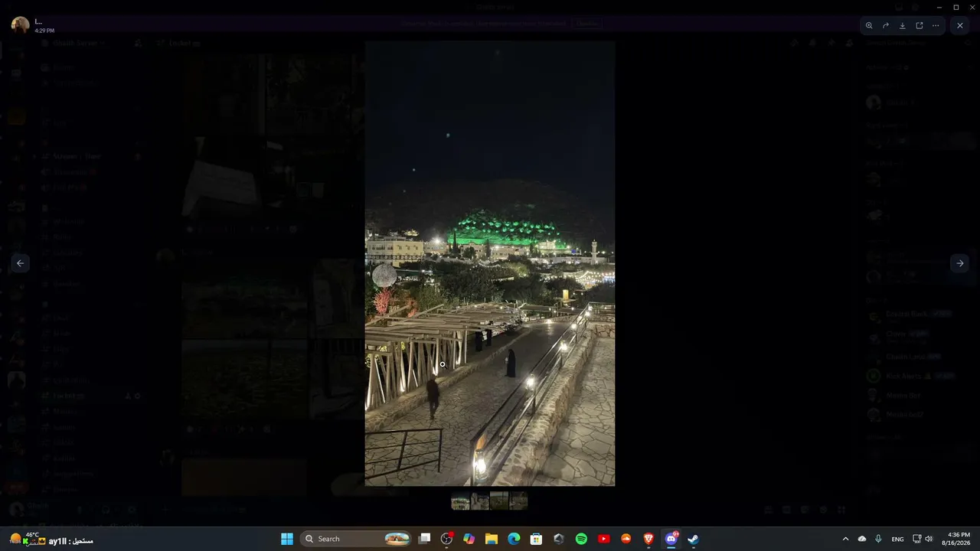Screen dimensions: 980x551
Task: Open Microsoft Store from the taskbar
Action: (x=536, y=539)
